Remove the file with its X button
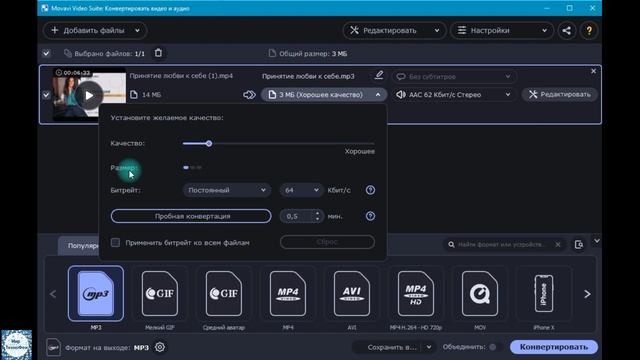Image resolution: width=640 pixels, height=360 pixels. pyautogui.click(x=593, y=71)
